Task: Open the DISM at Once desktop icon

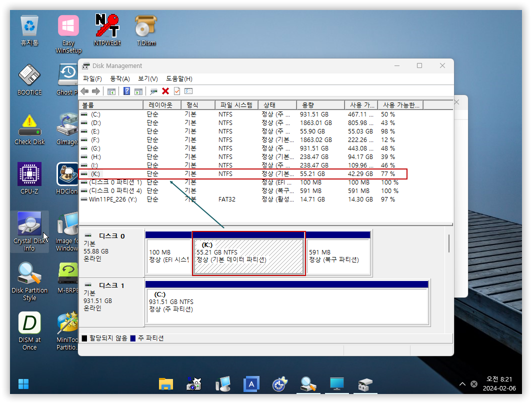Action: click(x=29, y=330)
